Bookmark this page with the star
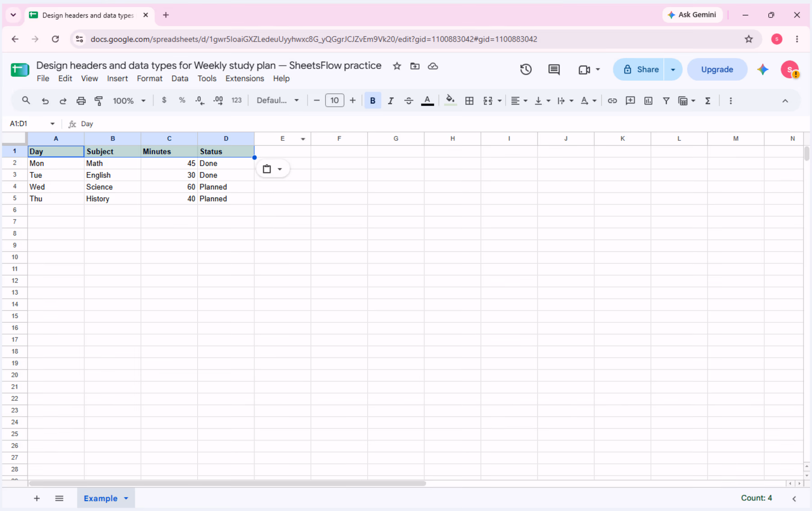This screenshot has height=511, width=812. (749, 39)
